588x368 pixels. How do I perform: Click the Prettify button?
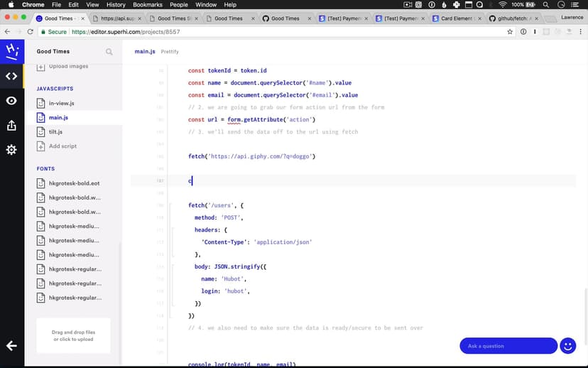point(170,52)
